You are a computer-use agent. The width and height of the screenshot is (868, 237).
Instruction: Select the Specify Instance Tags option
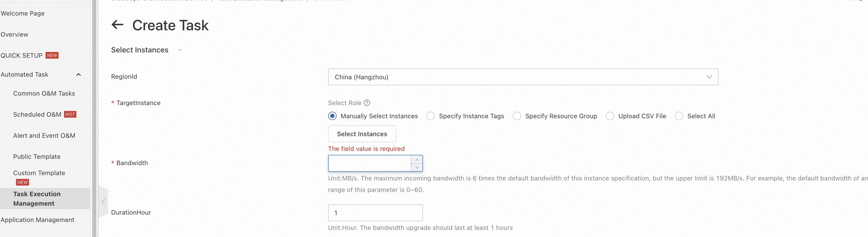(431, 116)
